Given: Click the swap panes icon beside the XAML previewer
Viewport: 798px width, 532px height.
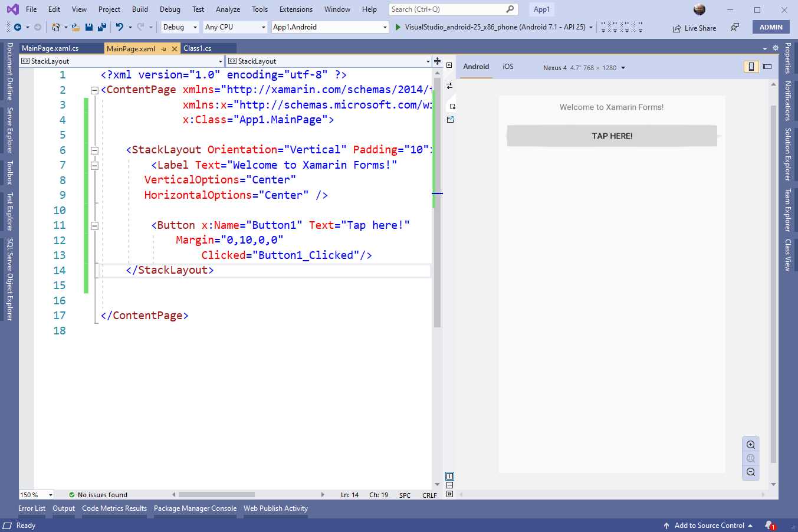Looking at the screenshot, I should point(449,86).
